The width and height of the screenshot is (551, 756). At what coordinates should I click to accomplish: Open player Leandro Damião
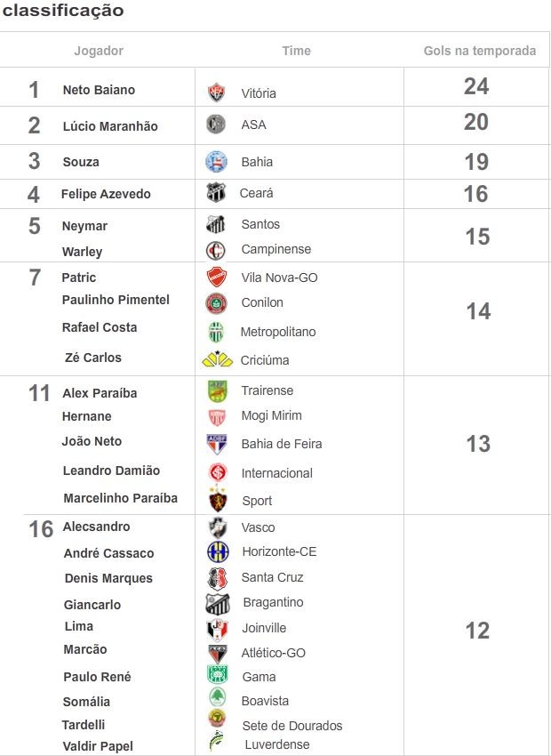pyautogui.click(x=111, y=470)
